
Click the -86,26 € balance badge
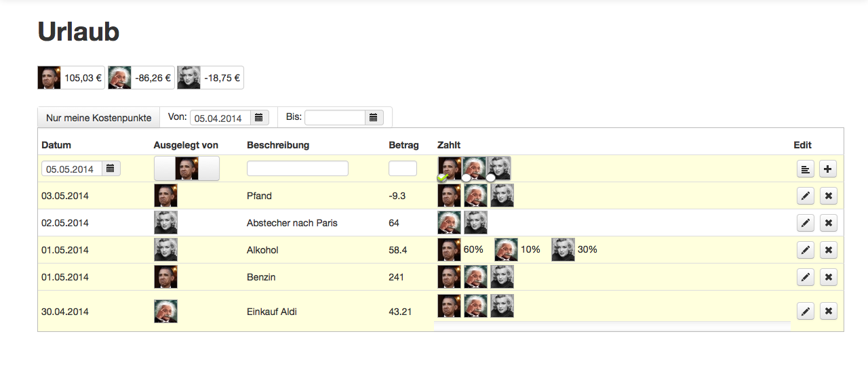pos(141,78)
